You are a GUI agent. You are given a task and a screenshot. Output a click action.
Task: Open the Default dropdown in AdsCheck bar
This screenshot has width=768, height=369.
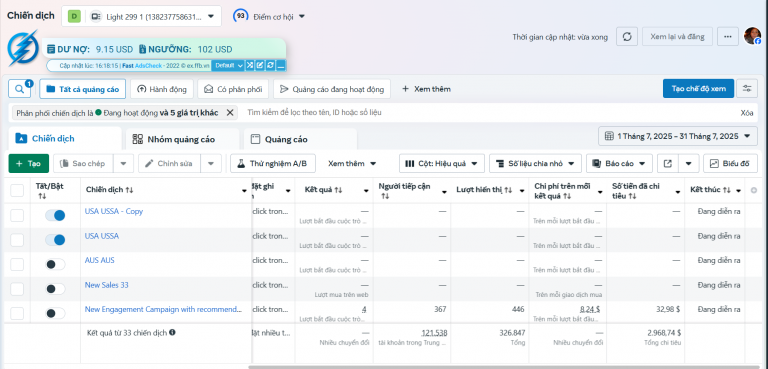228,65
